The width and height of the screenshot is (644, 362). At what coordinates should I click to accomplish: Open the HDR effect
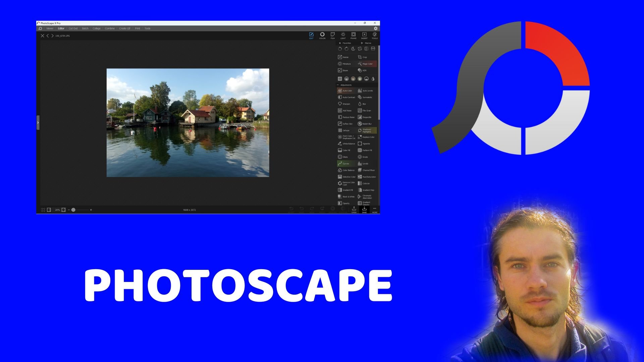(x=362, y=70)
